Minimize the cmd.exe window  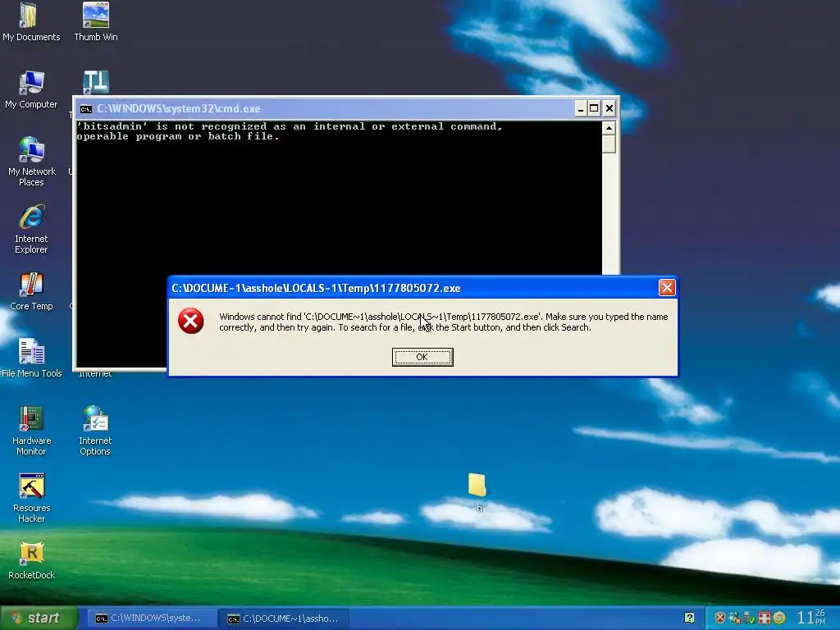(x=581, y=109)
